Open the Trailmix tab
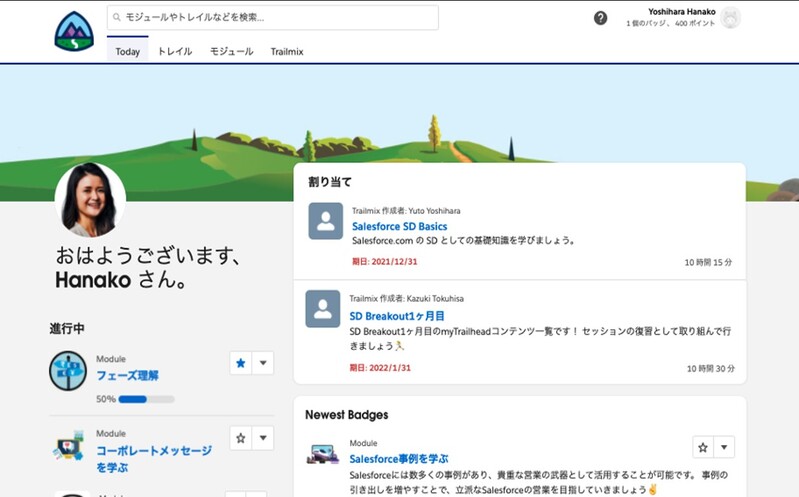 click(287, 51)
